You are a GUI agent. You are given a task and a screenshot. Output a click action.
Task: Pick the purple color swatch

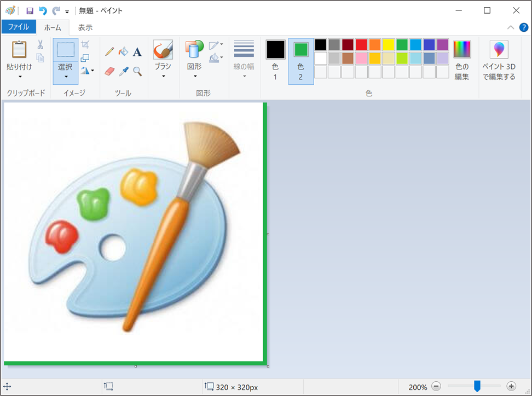(x=443, y=45)
